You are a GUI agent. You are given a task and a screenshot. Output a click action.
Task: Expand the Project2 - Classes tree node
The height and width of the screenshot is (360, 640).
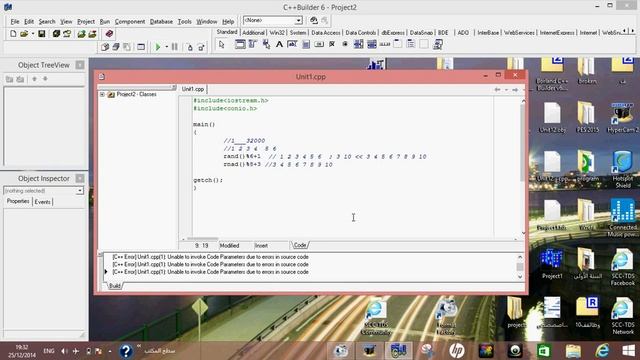coord(102,94)
